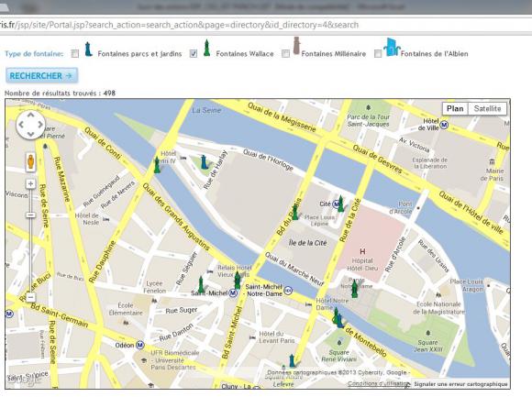Image resolution: width=532 pixels, height=397 pixels.
Task: Uncheck the Fontaines Wallace checkbox
Action: pyautogui.click(x=194, y=53)
